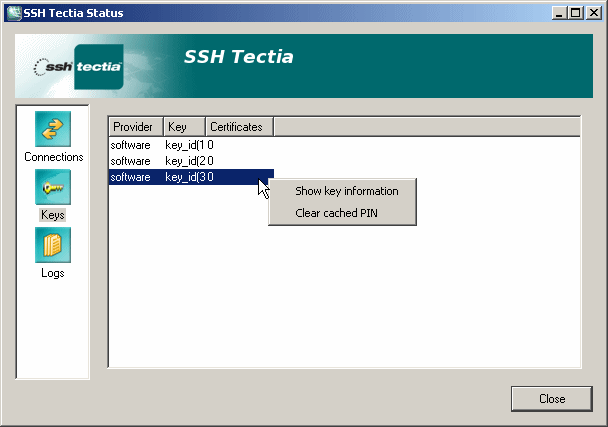Click software provider cell of key_id(2 row
608x427 pixels.
click(130, 161)
